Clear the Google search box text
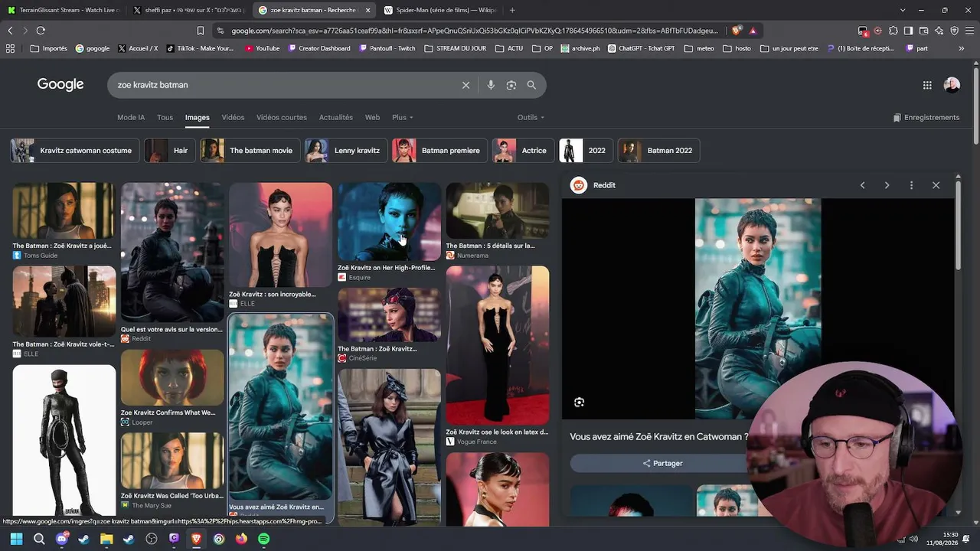 tap(465, 85)
